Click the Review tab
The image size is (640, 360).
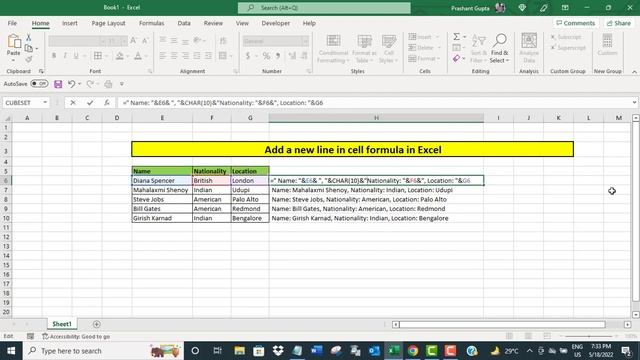(x=213, y=23)
